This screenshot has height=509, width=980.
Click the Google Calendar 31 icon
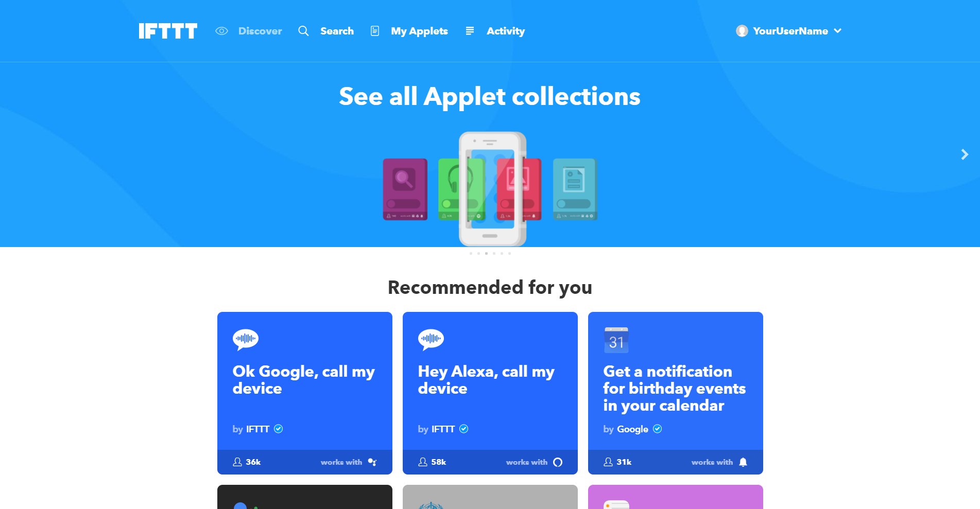[616, 340]
